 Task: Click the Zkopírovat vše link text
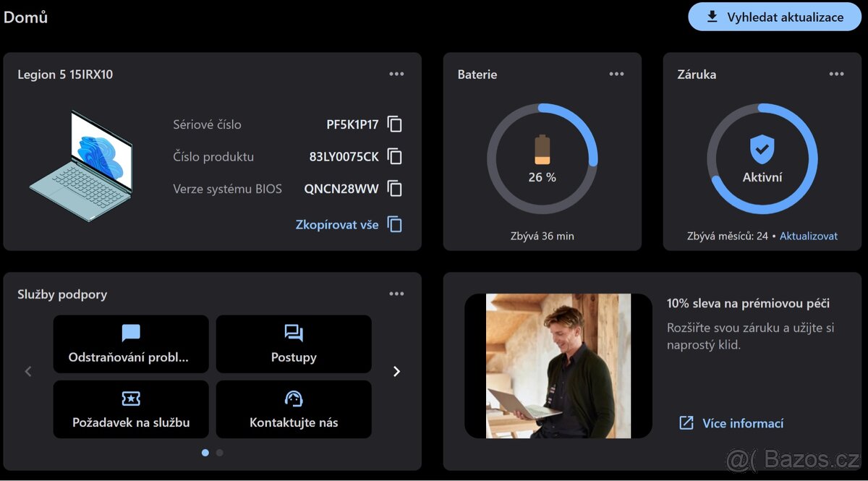tap(337, 225)
